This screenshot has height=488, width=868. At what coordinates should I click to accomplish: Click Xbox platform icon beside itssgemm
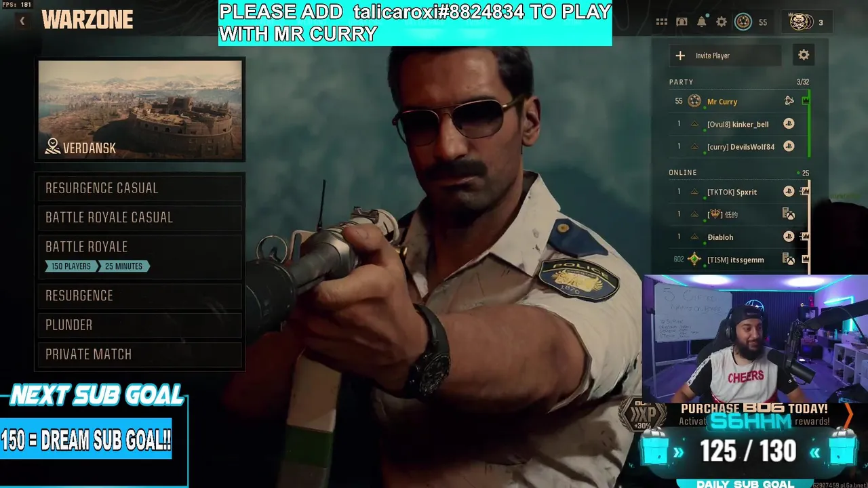point(789,259)
